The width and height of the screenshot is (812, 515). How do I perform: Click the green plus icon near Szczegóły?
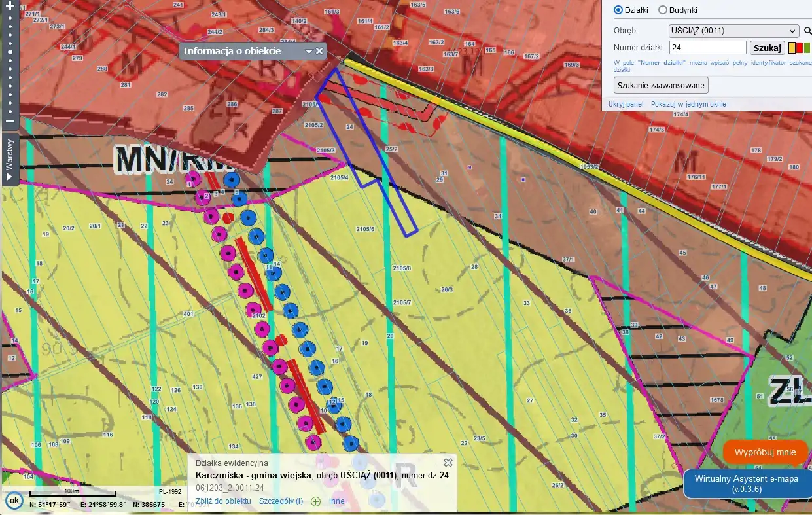(315, 501)
